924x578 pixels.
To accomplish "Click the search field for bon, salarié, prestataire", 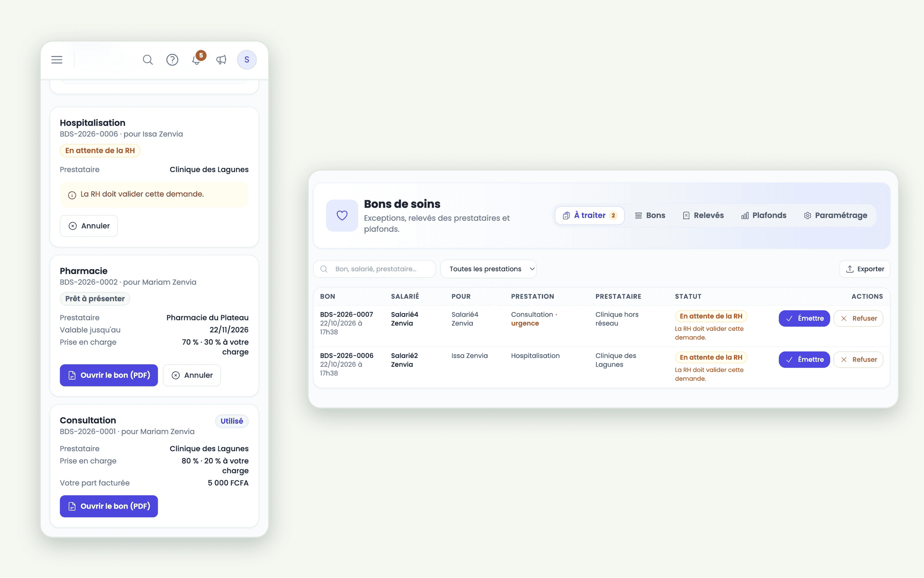I will click(x=375, y=269).
